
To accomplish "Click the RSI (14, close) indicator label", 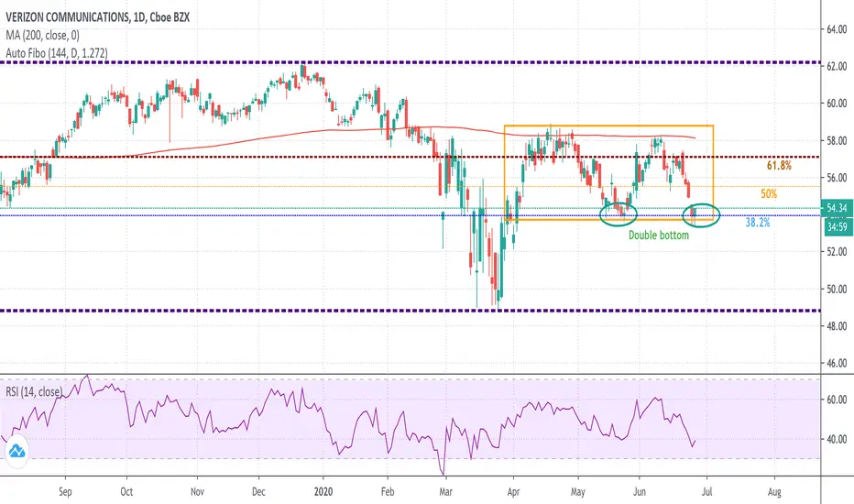I will (x=34, y=392).
